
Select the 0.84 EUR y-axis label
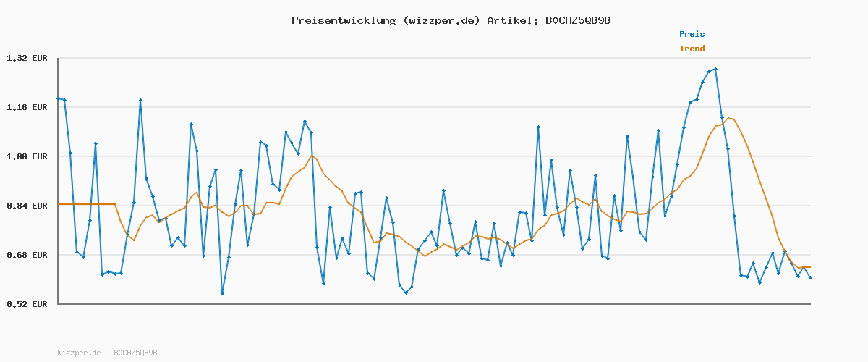[27, 206]
